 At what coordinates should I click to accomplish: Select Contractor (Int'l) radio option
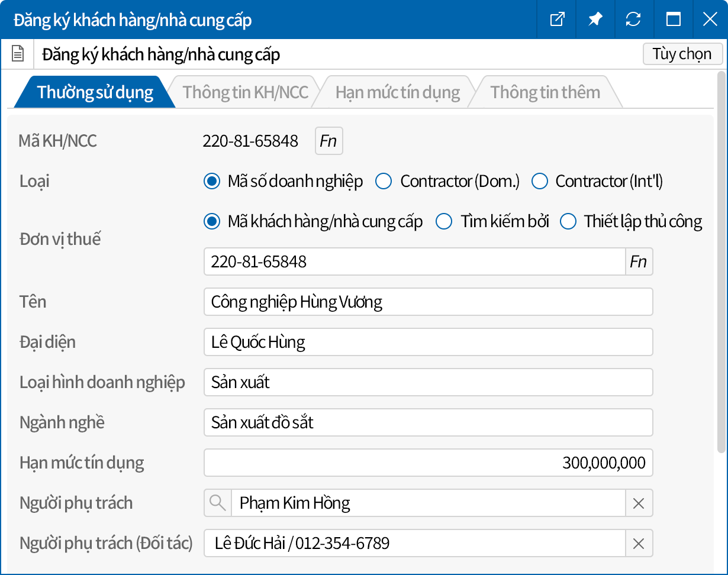point(539,181)
